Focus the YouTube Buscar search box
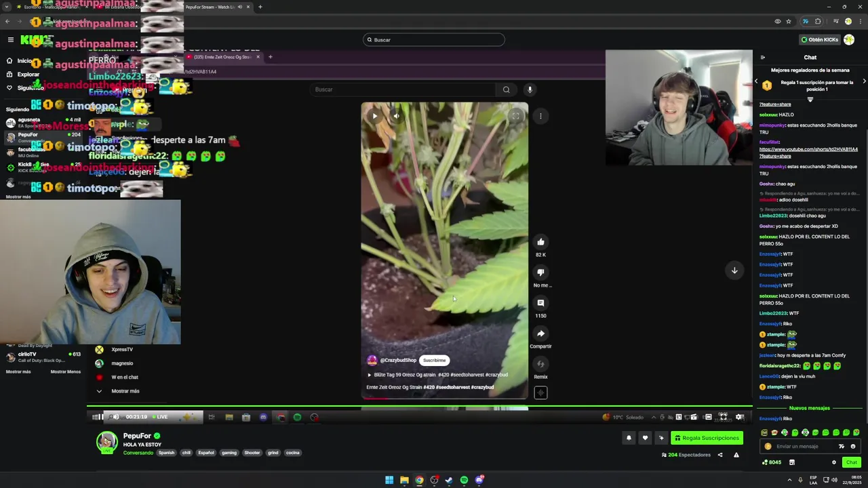This screenshot has width=868, height=488. click(x=404, y=89)
